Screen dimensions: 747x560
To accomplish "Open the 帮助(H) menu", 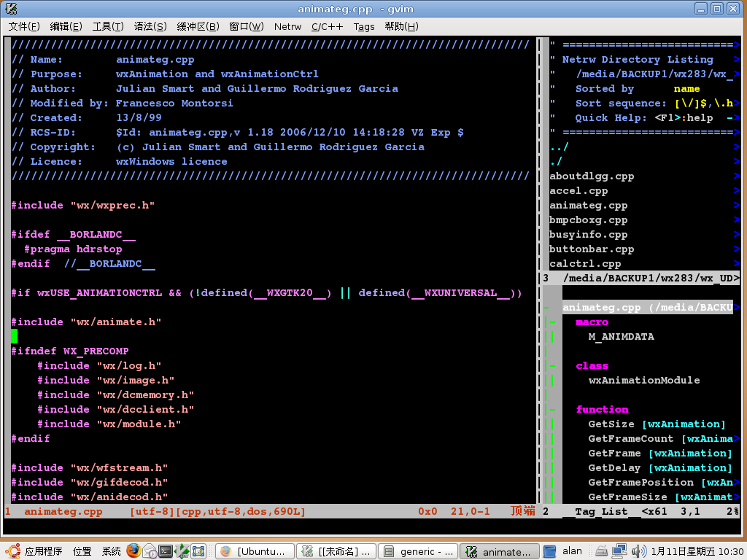I will tap(402, 26).
